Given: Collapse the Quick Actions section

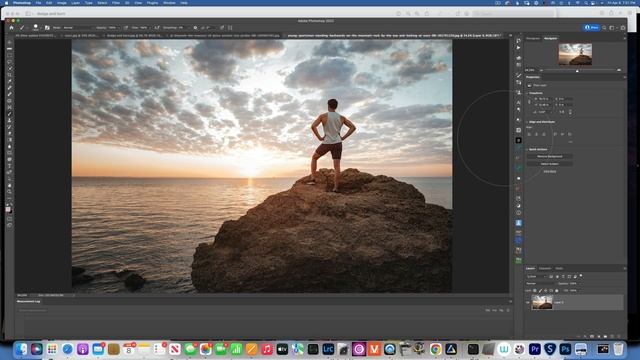Looking at the screenshot, I should (x=527, y=149).
